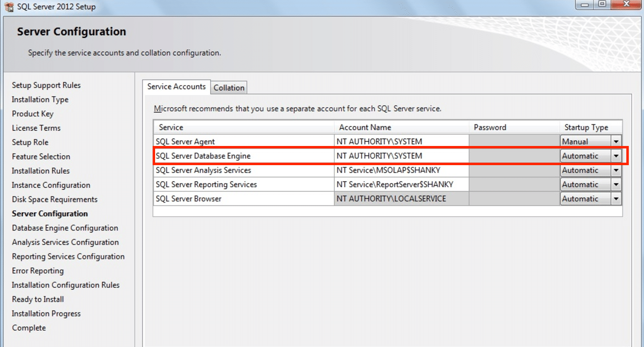Screen dimensions: 644x347
Task: Click the Password cell for SQL Server Agent
Action: tap(514, 142)
